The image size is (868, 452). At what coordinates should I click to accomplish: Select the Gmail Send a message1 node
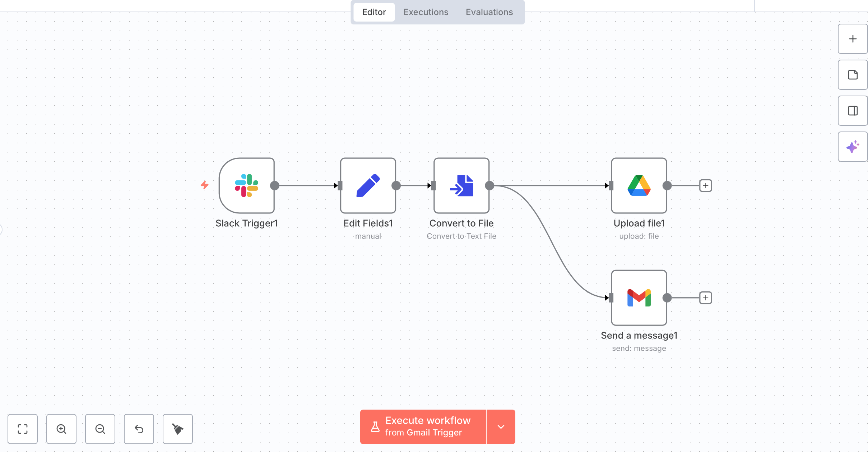click(x=639, y=298)
